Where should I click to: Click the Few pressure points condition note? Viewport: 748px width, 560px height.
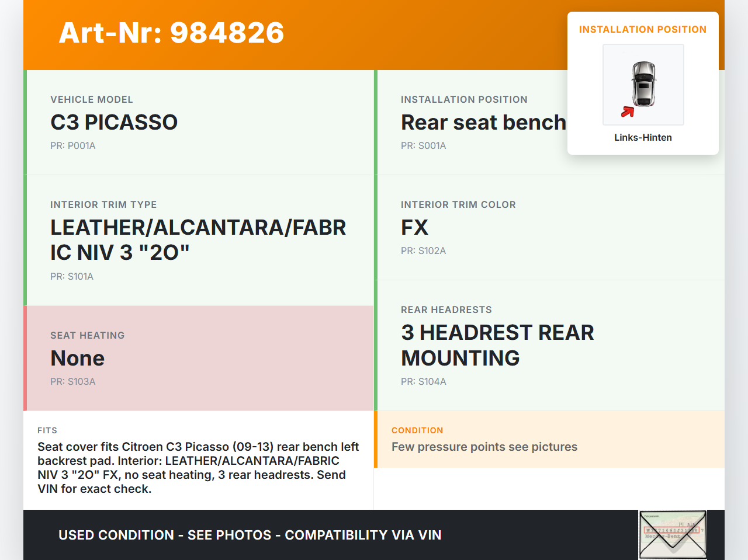(x=484, y=447)
